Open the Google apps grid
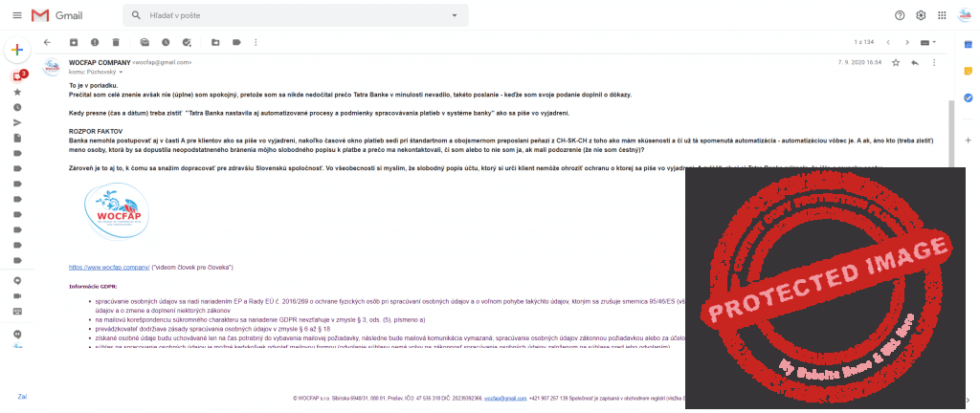Screen dimensions: 980x413 pos(942,15)
